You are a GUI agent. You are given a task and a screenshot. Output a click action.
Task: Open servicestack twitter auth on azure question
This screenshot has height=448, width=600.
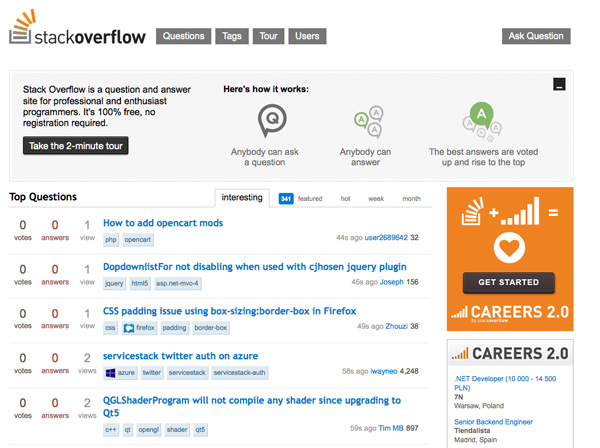point(180,356)
